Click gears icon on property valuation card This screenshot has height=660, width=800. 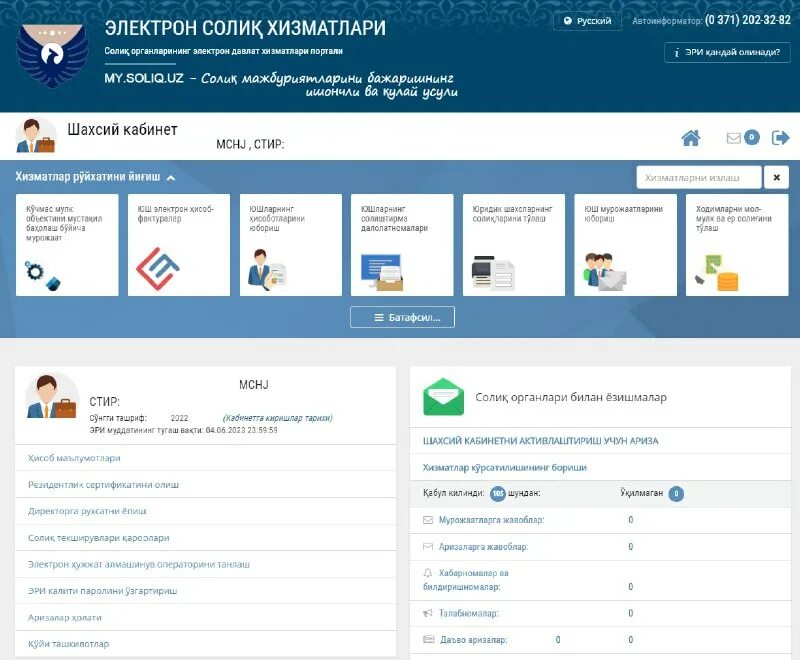(x=42, y=275)
